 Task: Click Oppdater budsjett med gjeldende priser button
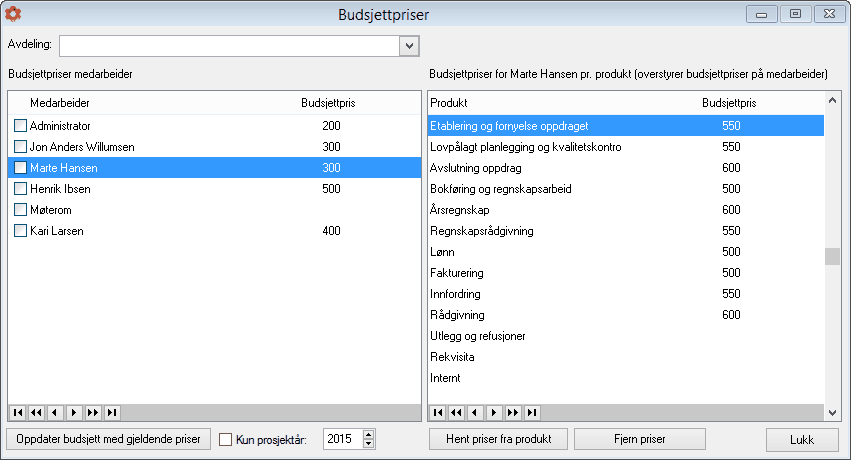[109, 439]
